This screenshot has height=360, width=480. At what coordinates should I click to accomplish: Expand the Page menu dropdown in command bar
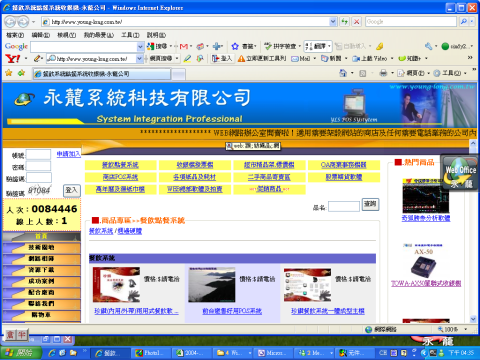pos(429,73)
